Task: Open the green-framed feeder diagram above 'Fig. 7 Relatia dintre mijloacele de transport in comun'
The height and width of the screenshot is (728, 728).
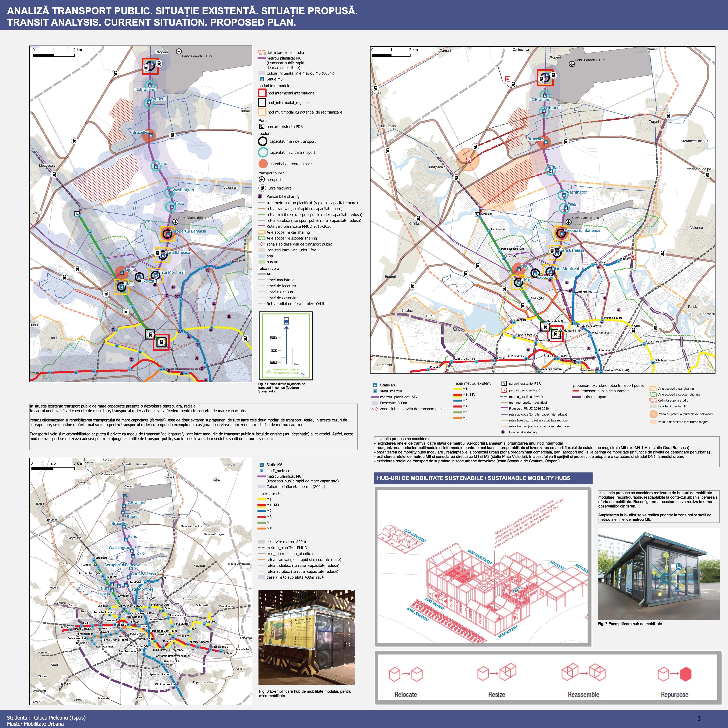Action: tap(286, 346)
